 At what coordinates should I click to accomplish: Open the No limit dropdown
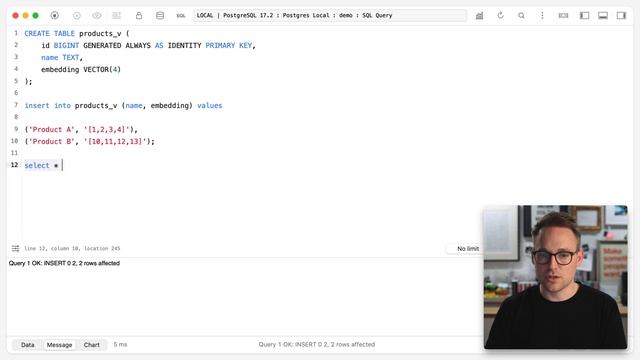468,249
